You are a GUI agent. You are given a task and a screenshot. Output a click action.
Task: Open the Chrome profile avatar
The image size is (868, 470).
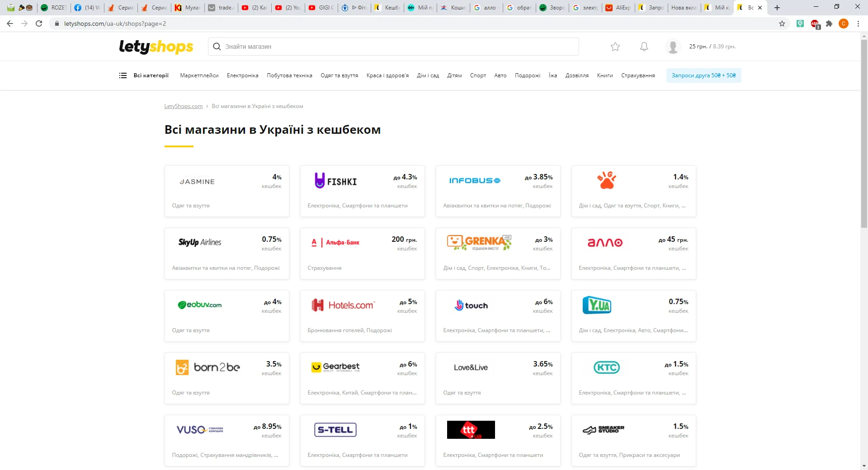[844, 23]
